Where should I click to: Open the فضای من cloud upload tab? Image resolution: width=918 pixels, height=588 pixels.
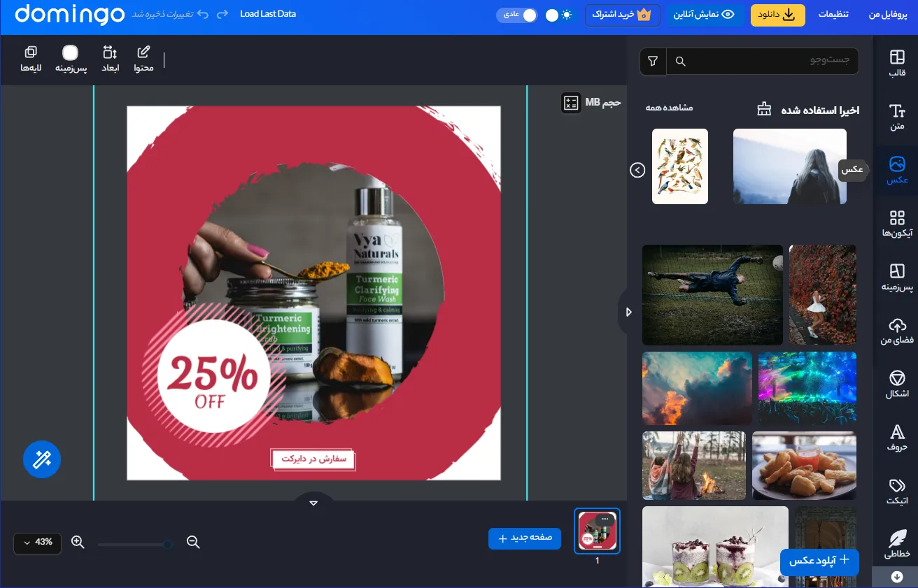coord(897,331)
